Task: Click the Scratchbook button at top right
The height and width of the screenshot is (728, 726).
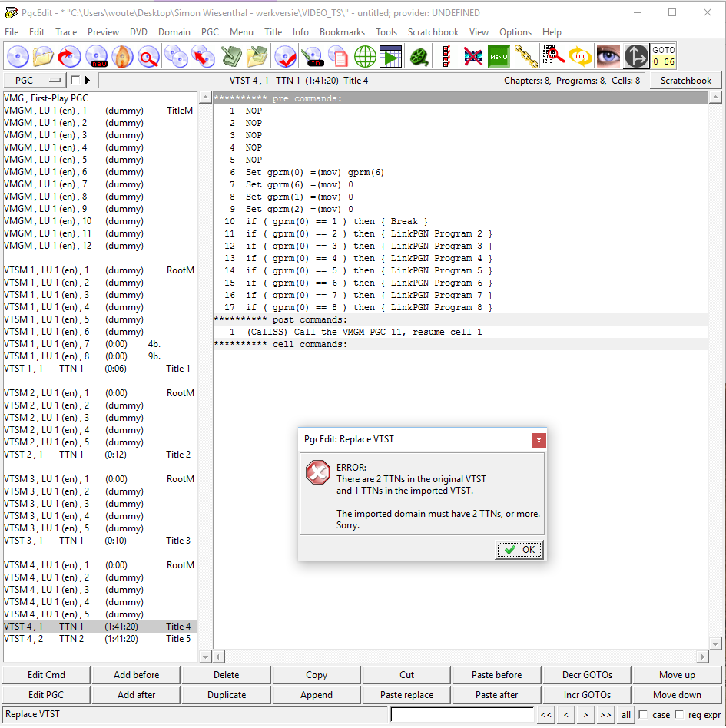Action: tap(685, 81)
